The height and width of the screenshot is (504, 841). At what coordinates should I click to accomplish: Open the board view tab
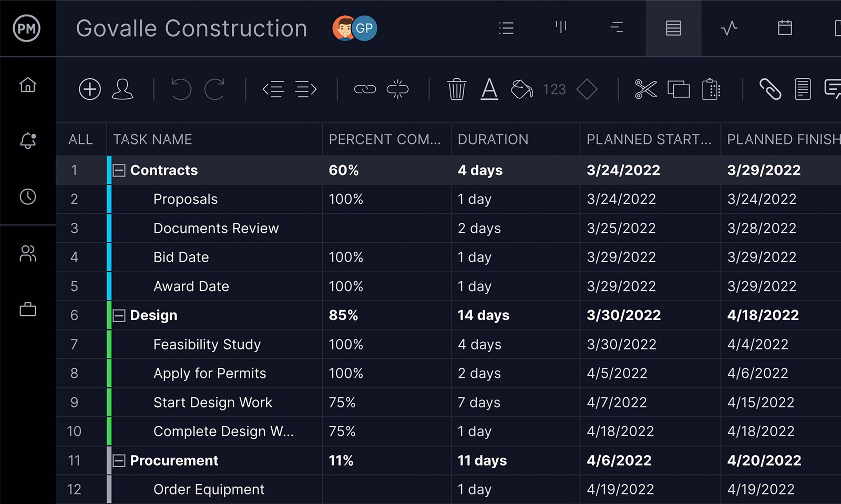pos(561,27)
